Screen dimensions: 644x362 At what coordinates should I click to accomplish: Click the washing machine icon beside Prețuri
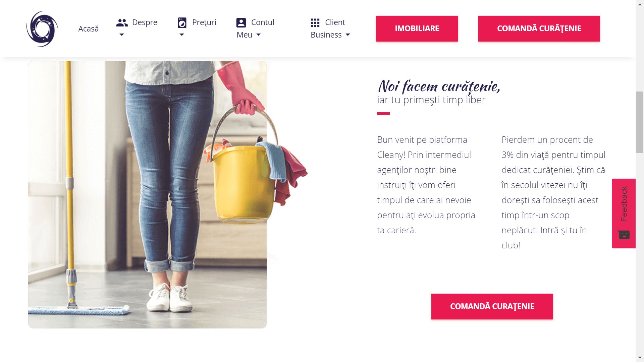pos(182,23)
